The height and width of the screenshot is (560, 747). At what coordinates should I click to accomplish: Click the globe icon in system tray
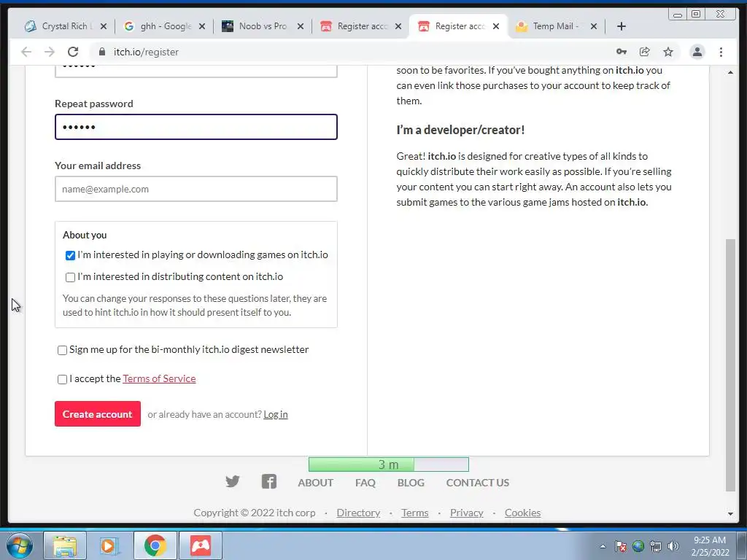638,546
